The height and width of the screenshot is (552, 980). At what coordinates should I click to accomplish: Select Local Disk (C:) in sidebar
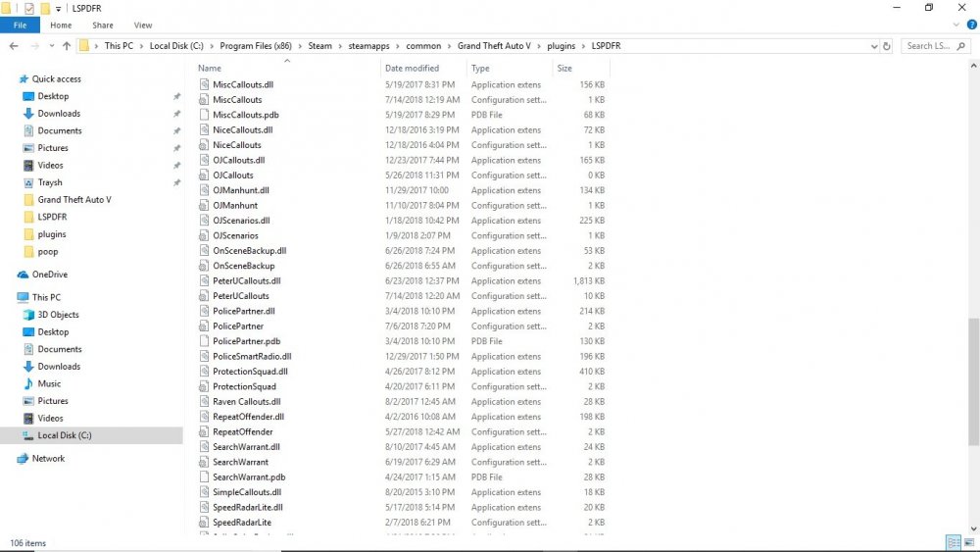65,435
